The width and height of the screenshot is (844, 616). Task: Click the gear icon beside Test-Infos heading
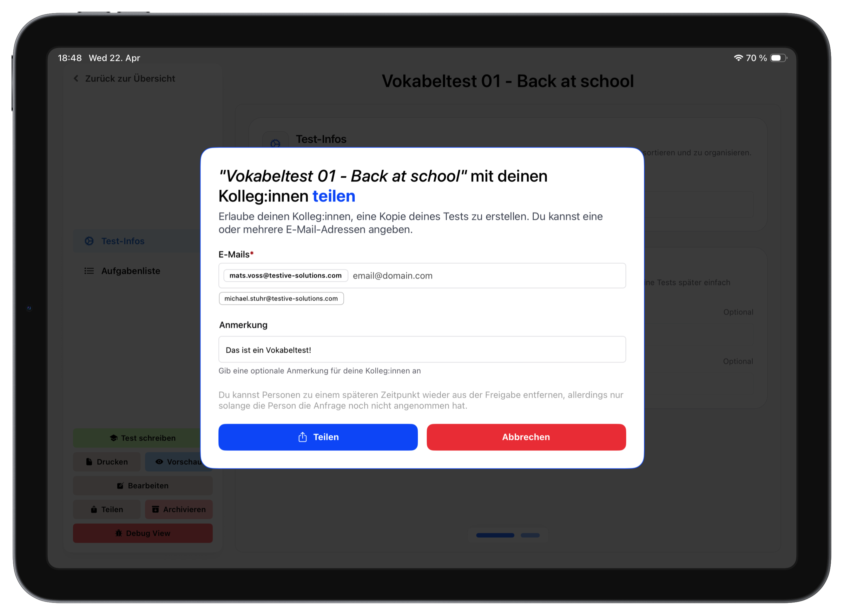tap(275, 144)
